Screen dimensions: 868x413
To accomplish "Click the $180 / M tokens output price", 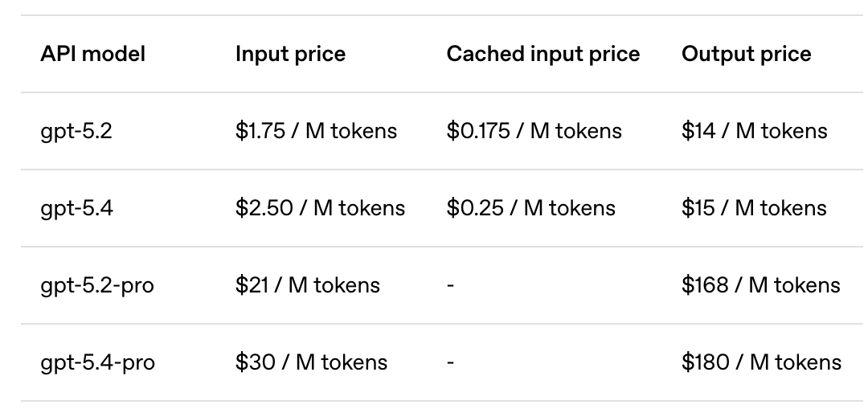I will pyautogui.click(x=761, y=362).
